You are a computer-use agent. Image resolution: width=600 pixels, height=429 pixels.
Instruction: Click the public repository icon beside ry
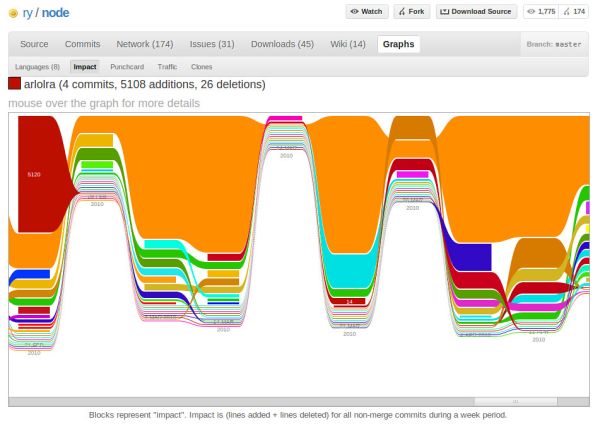(13, 14)
